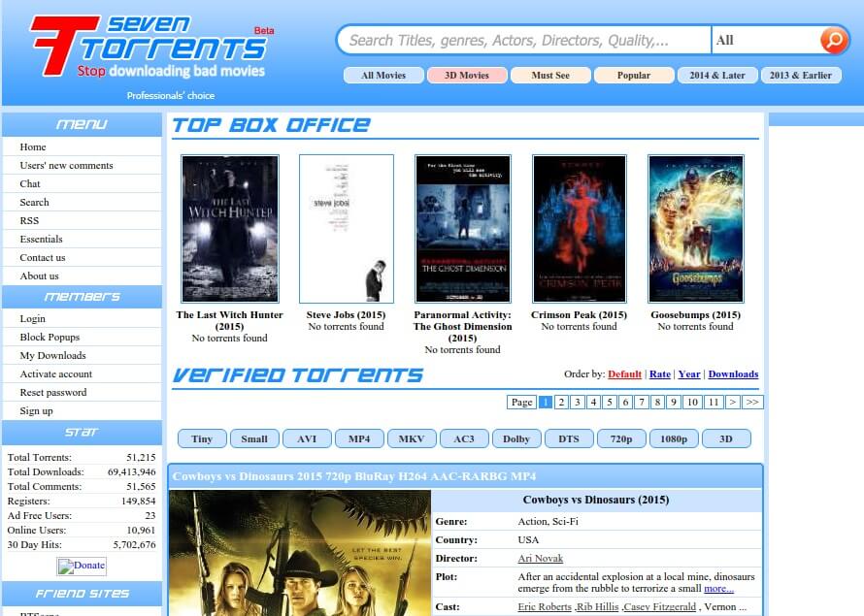Open the Seven Torrents logo
The image size is (864, 616).
point(150,48)
